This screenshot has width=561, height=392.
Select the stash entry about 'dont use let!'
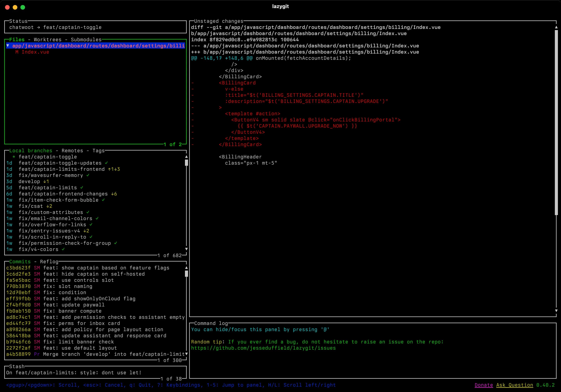(x=73, y=373)
